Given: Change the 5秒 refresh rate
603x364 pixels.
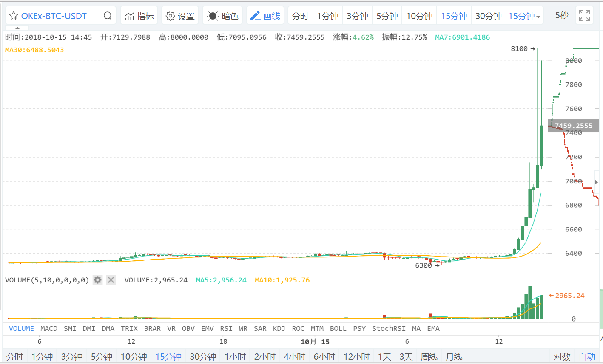Looking at the screenshot, I should (x=561, y=16).
